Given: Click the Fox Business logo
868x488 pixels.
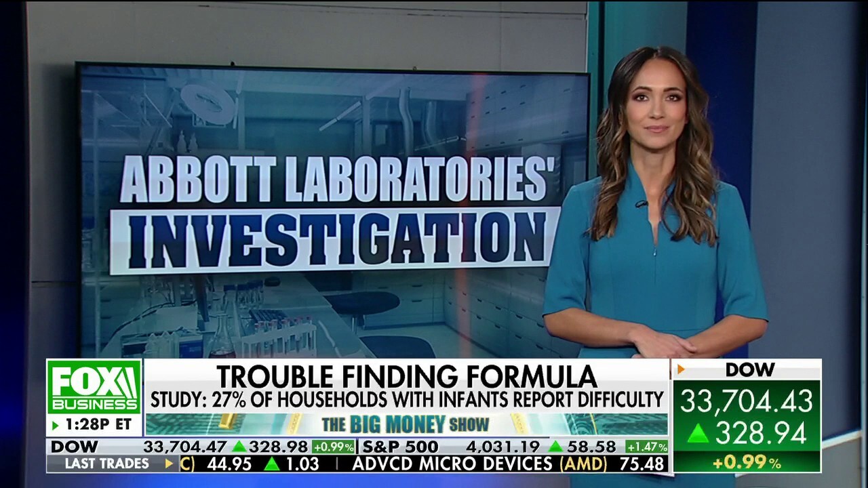Looking at the screenshot, I should [x=94, y=386].
